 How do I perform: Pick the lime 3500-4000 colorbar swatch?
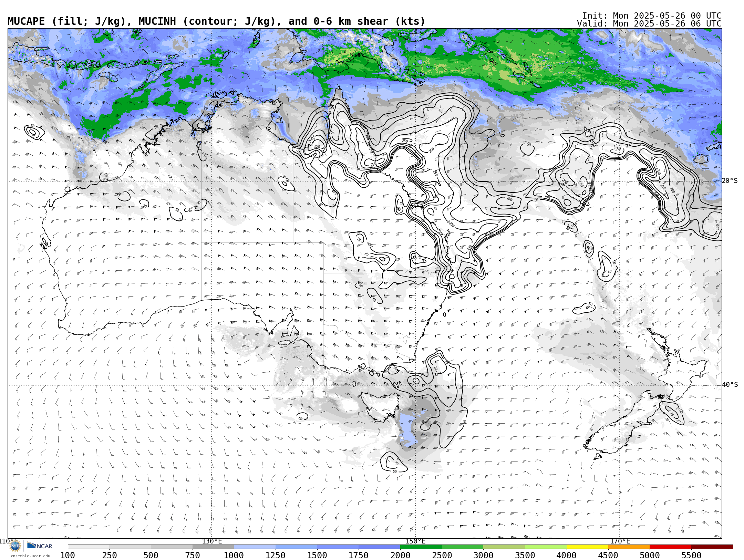pos(546,547)
